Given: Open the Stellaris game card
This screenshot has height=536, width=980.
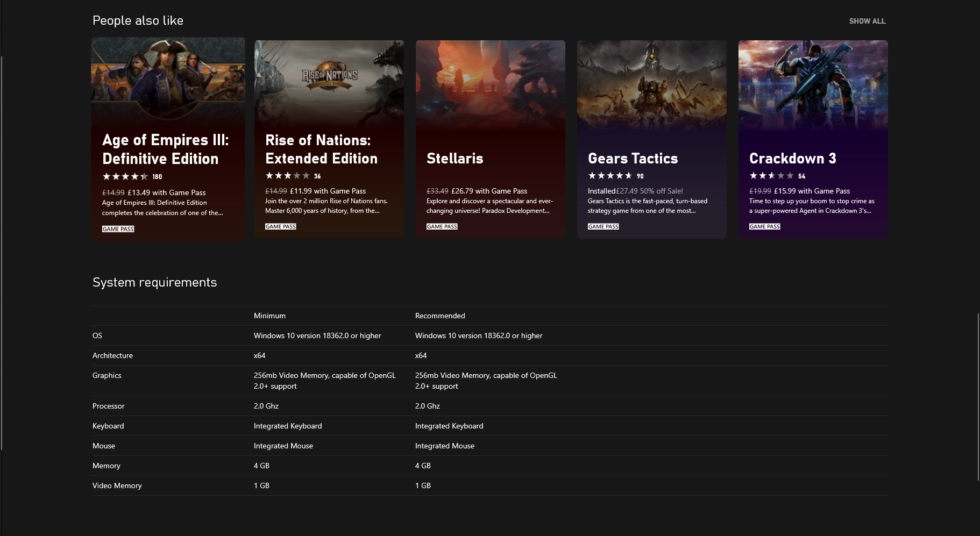Looking at the screenshot, I should click(x=491, y=139).
